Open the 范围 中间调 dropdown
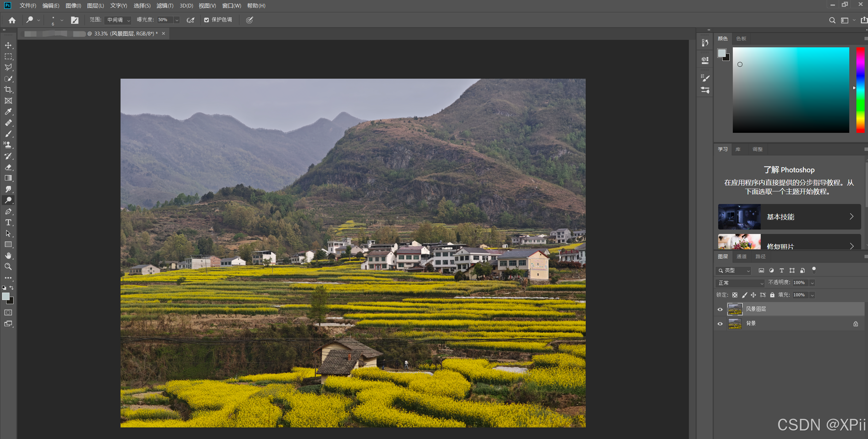Screen dimensions: 868x439 pyautogui.click(x=118, y=20)
